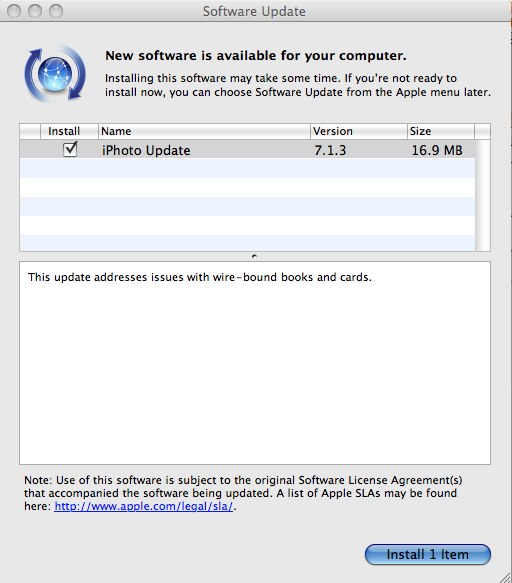Image resolution: width=512 pixels, height=583 pixels.
Task: Click the split pane divider handle
Action: pos(254,256)
